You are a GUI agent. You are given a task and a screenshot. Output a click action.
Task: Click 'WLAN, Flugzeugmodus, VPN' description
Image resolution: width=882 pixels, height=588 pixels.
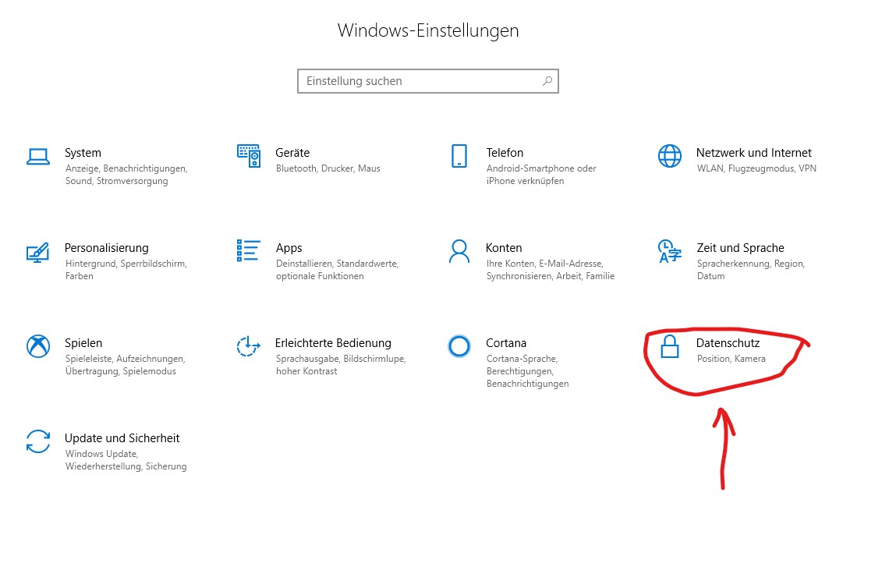click(756, 168)
